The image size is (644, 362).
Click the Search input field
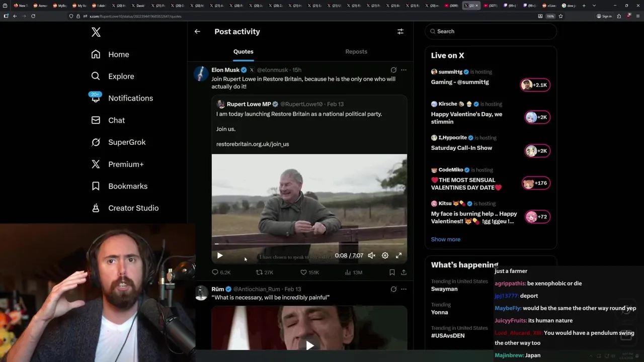tap(491, 31)
